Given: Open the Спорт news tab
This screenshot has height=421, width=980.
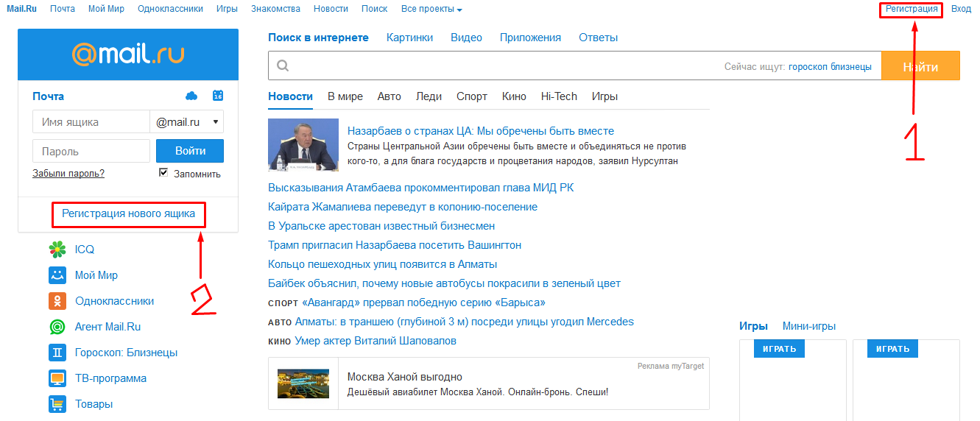Looking at the screenshot, I should (472, 96).
